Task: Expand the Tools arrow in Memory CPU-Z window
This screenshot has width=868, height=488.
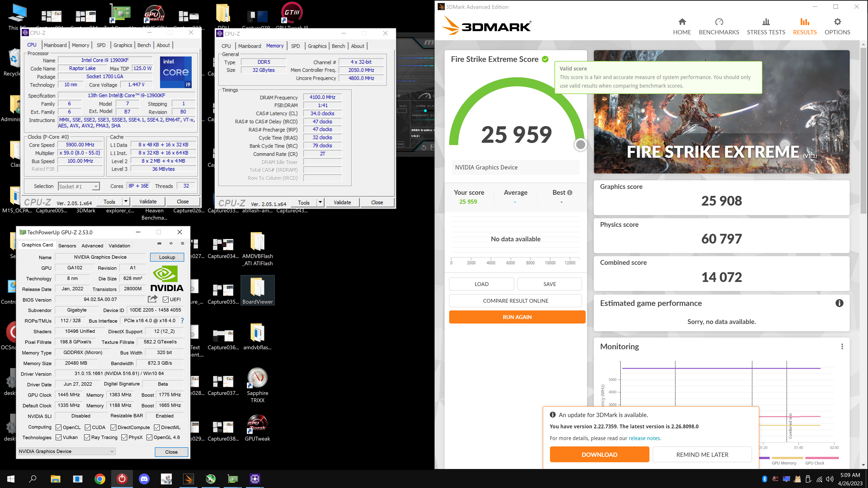Action: point(320,202)
